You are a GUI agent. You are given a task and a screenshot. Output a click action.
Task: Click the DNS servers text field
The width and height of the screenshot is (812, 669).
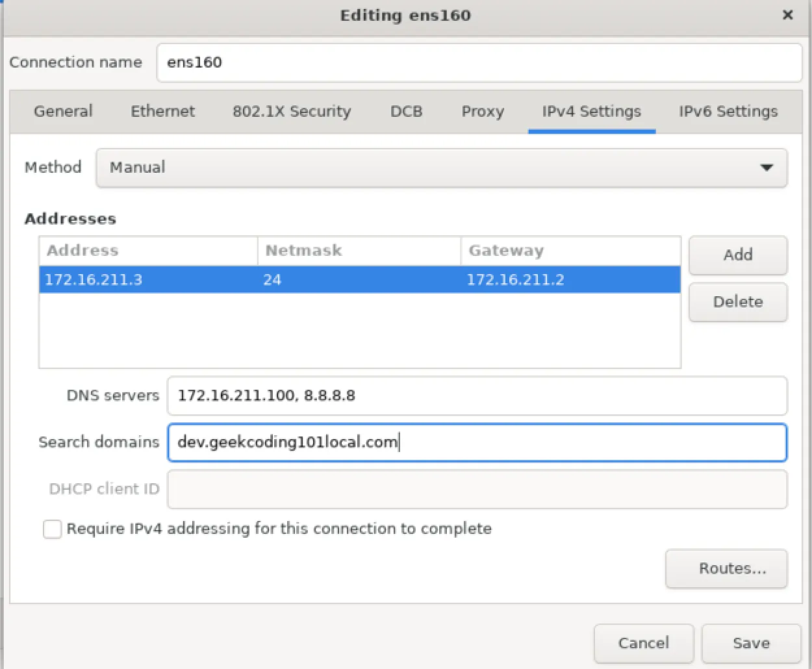coord(477,396)
